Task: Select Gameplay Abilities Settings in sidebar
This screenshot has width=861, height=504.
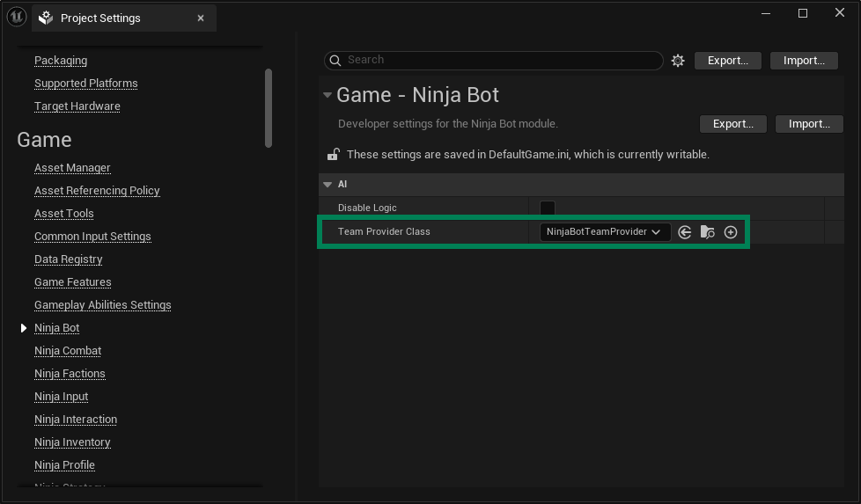Action: click(102, 305)
